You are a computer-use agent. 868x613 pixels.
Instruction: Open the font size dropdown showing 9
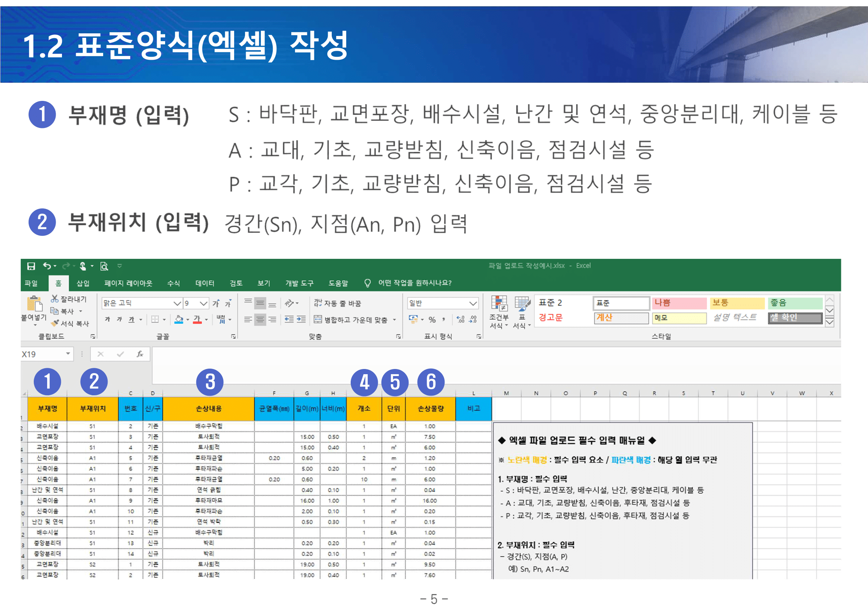point(203,303)
